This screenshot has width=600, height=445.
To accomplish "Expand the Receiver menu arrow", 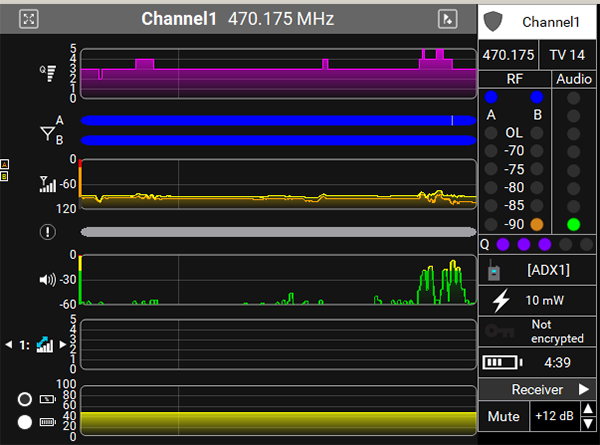I will tap(584, 390).
